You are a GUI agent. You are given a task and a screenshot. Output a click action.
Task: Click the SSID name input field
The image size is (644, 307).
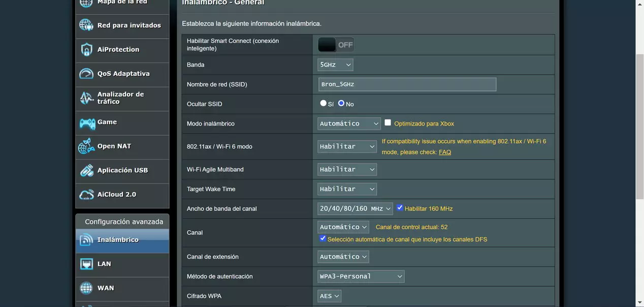tap(407, 84)
